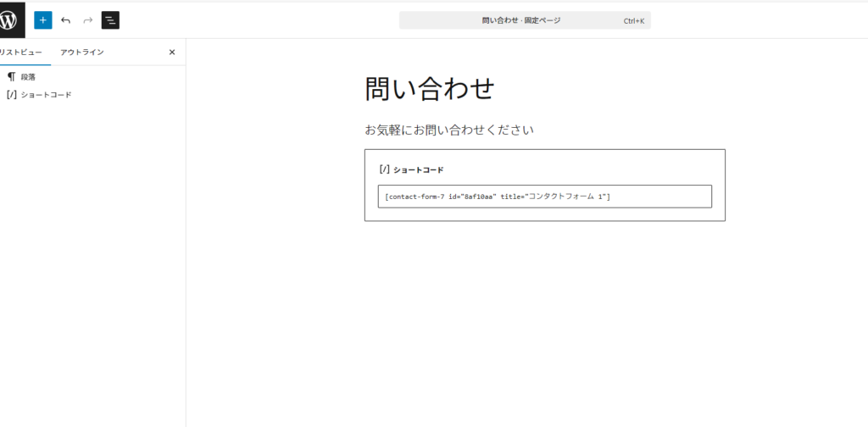
Task: Select paragraph お気軽にお問い合わせください
Action: tap(449, 130)
